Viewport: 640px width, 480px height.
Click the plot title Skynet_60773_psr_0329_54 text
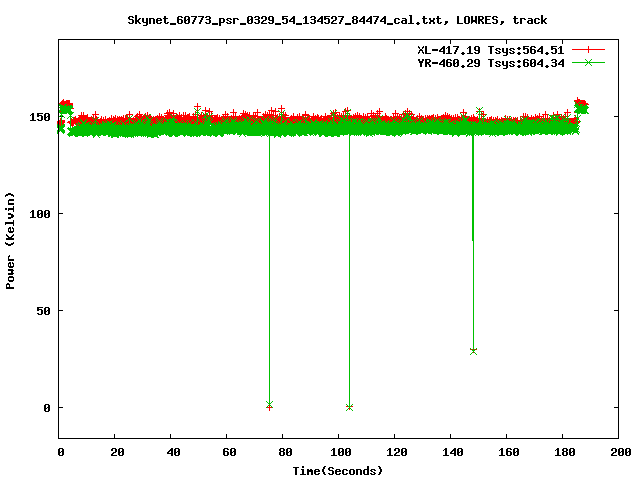337,20
